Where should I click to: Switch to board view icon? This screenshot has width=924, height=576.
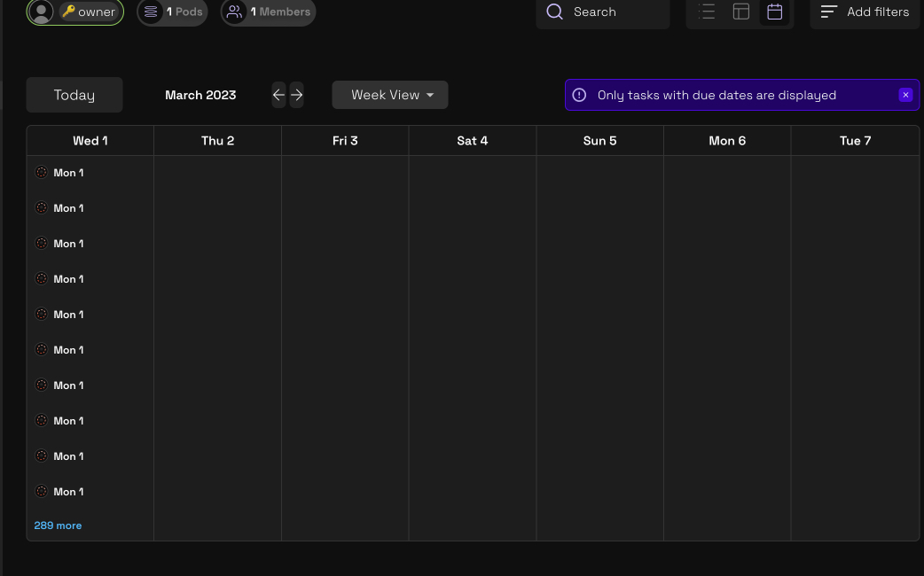click(x=740, y=12)
